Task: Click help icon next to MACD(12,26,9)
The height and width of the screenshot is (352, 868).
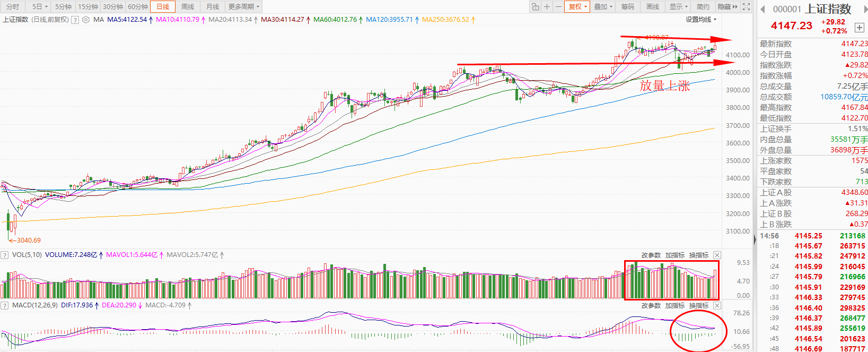Action: pos(5,305)
